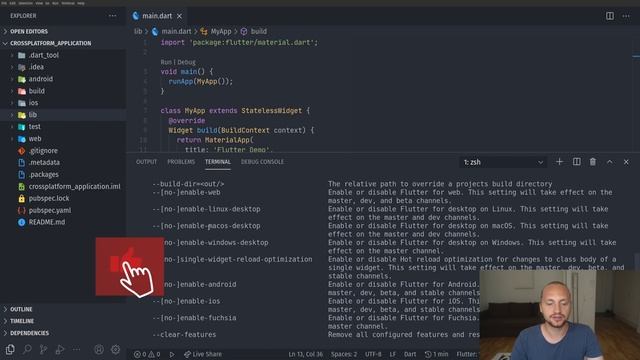The width and height of the screenshot is (640, 360).
Task: Open the .metadata file
Action: coord(63,162)
